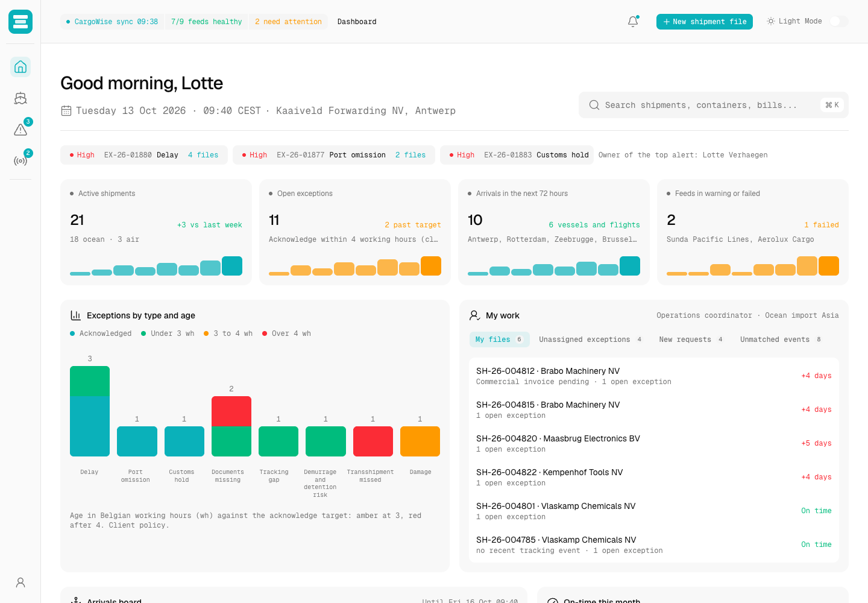Open notifications bell
This screenshot has width=868, height=603.
click(633, 22)
